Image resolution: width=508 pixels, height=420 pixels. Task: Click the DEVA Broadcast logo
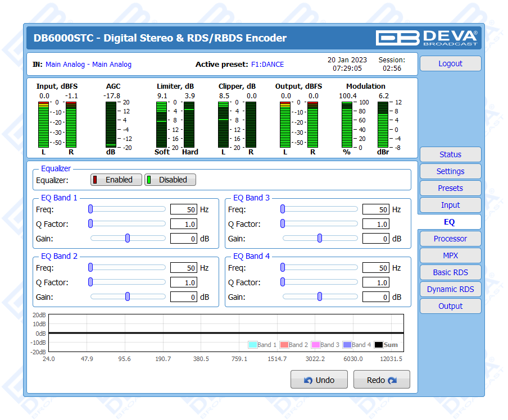[x=427, y=38]
